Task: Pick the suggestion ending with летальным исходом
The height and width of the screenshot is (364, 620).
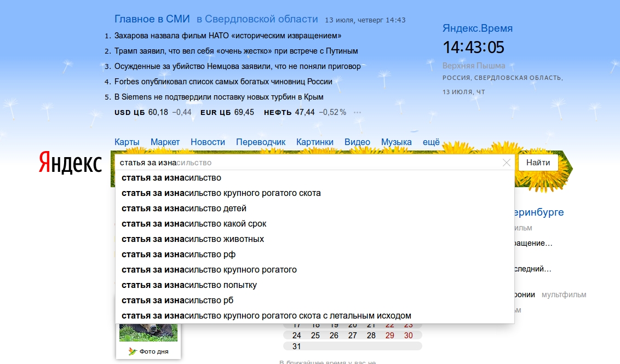Action: pyautogui.click(x=315, y=316)
